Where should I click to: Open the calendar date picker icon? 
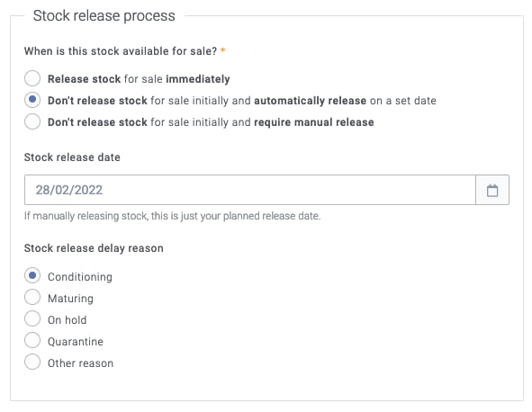pos(492,190)
